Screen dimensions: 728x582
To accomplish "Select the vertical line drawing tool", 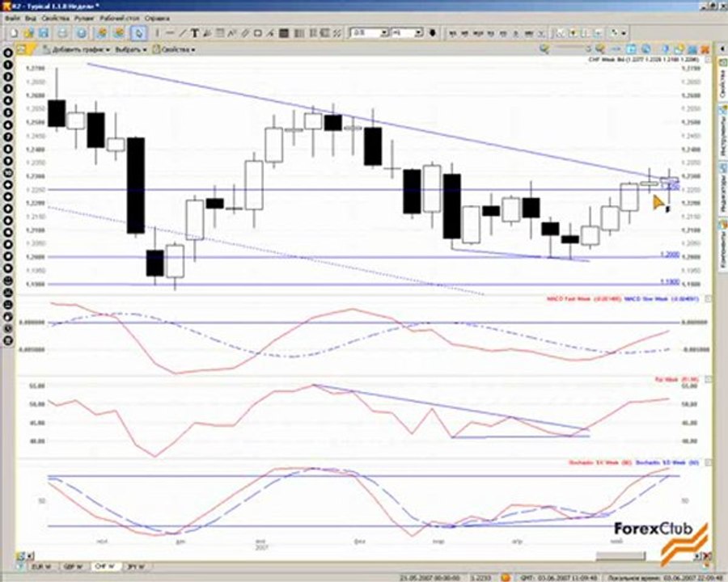I will (158, 33).
